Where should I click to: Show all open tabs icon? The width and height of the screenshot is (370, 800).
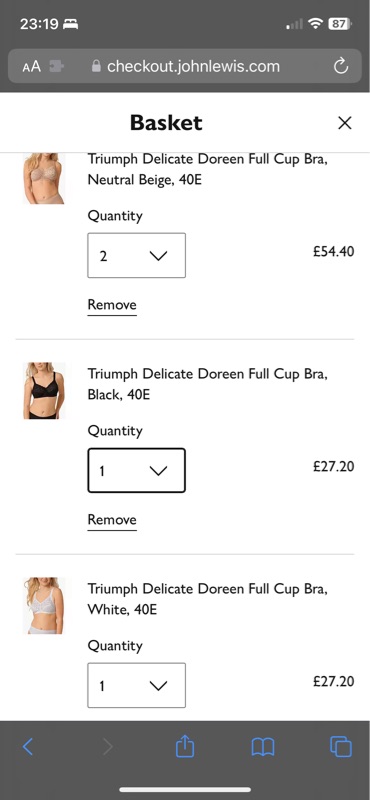pos(341,746)
